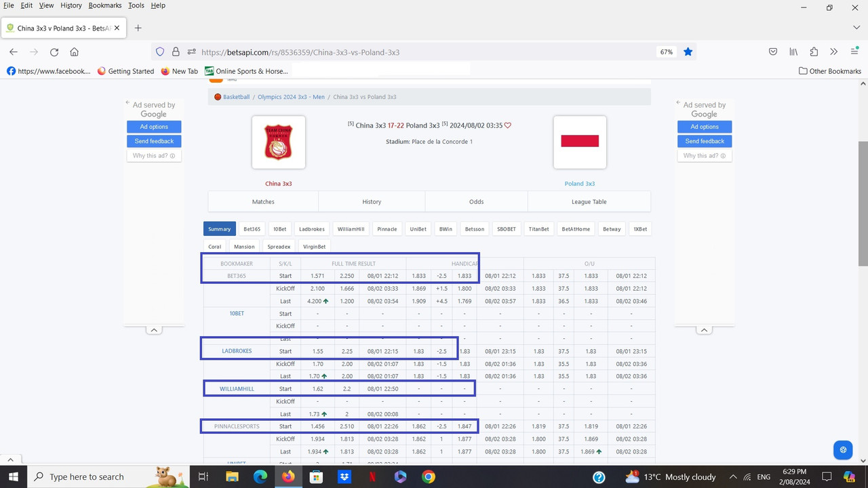Open a new tab with plus button
This screenshot has height=488, width=868.
point(138,28)
